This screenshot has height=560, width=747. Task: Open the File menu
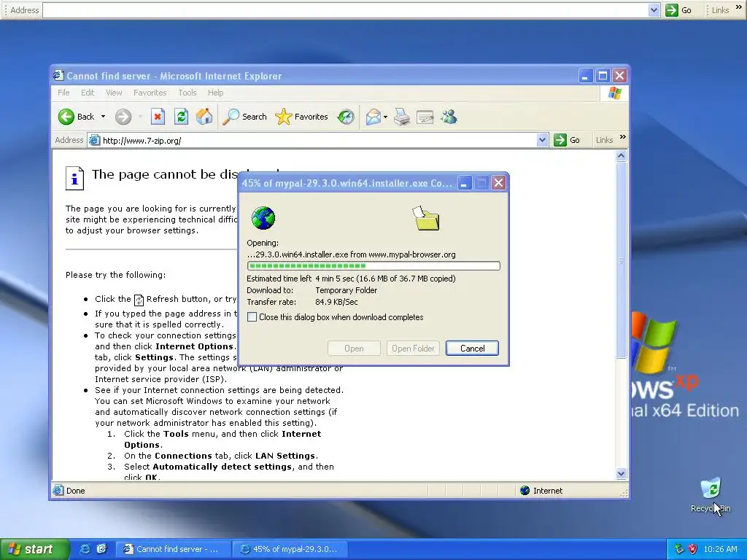coord(63,93)
